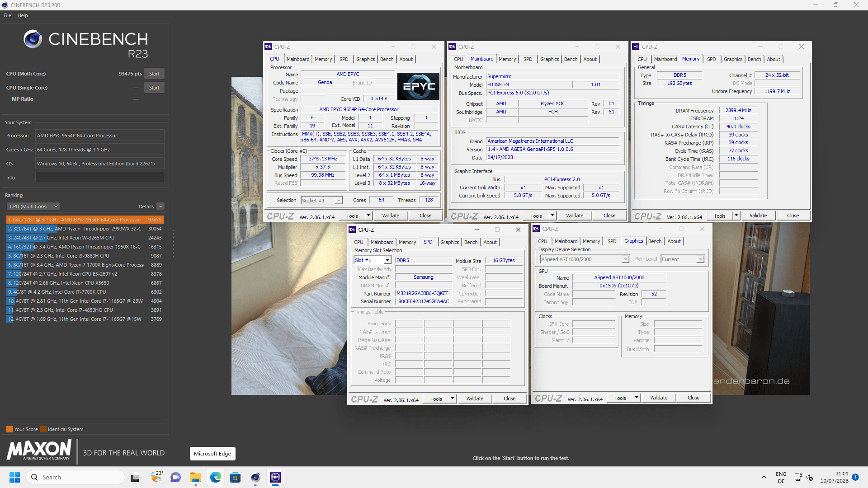Open File Explorer from taskbar
This screenshot has height=488, width=868.
point(195,477)
